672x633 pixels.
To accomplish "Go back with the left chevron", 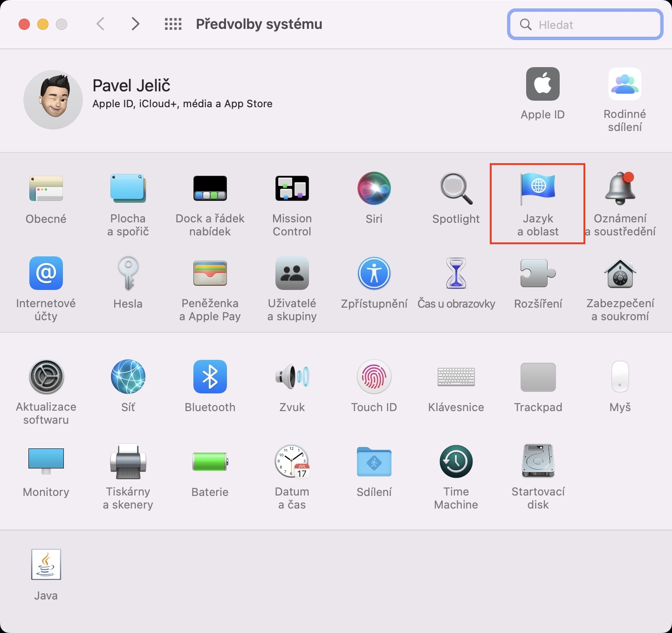I will 100,24.
